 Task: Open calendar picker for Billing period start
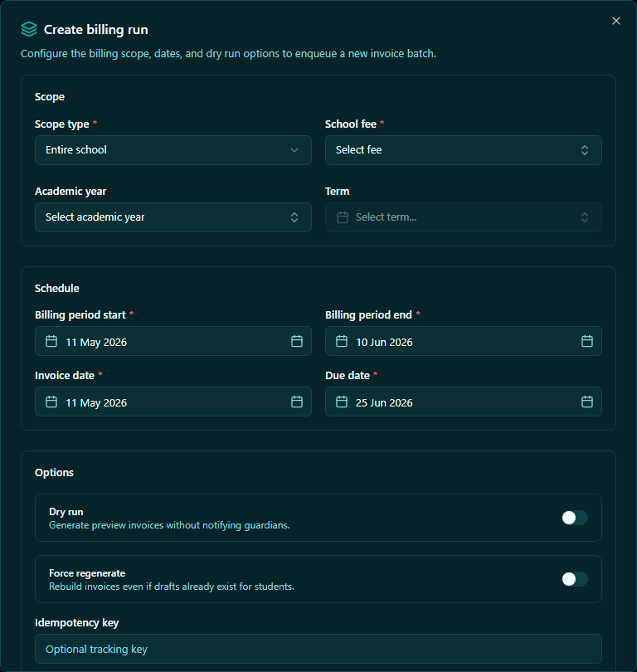[x=297, y=341]
